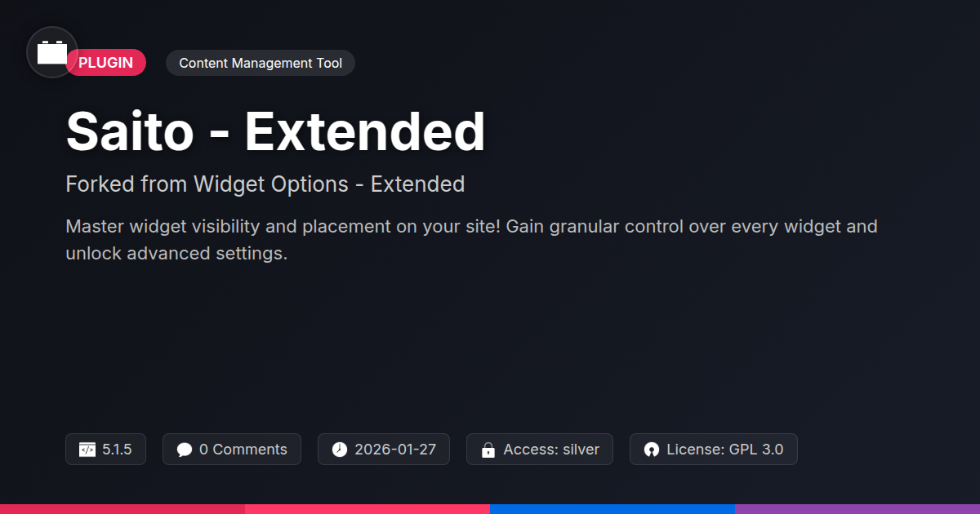Click the padlock access icon
Screen dimensions: 980x514
[x=488, y=450]
